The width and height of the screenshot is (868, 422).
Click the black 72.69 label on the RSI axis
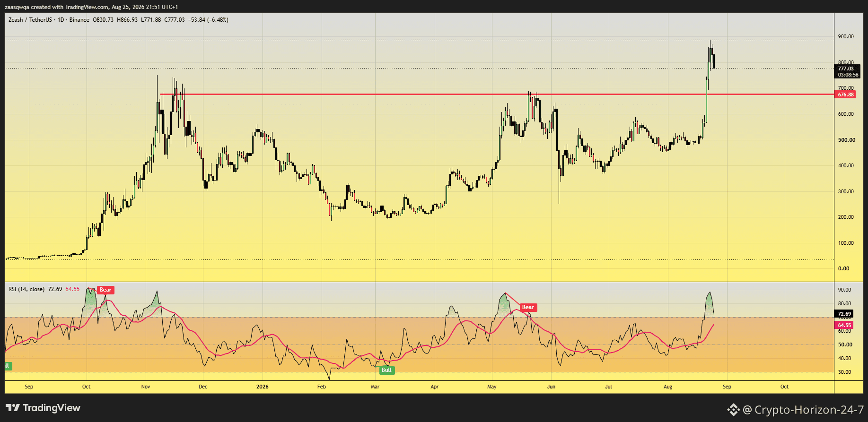tap(844, 314)
